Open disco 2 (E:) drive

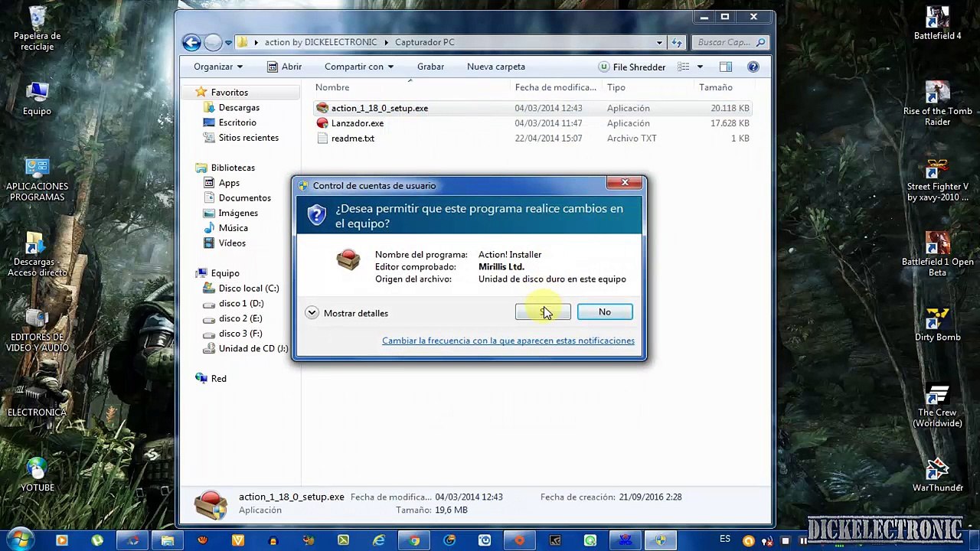click(240, 318)
